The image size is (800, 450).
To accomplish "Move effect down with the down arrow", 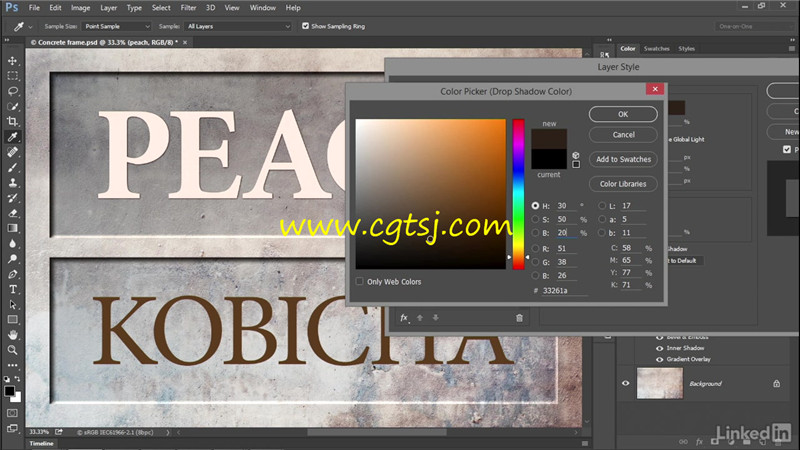I will [435, 318].
